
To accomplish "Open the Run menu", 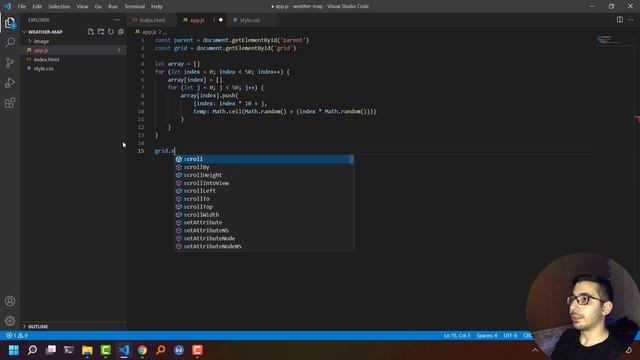I will click(113, 7).
